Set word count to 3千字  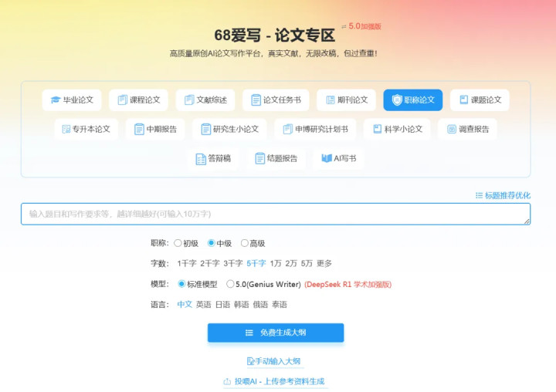233,263
